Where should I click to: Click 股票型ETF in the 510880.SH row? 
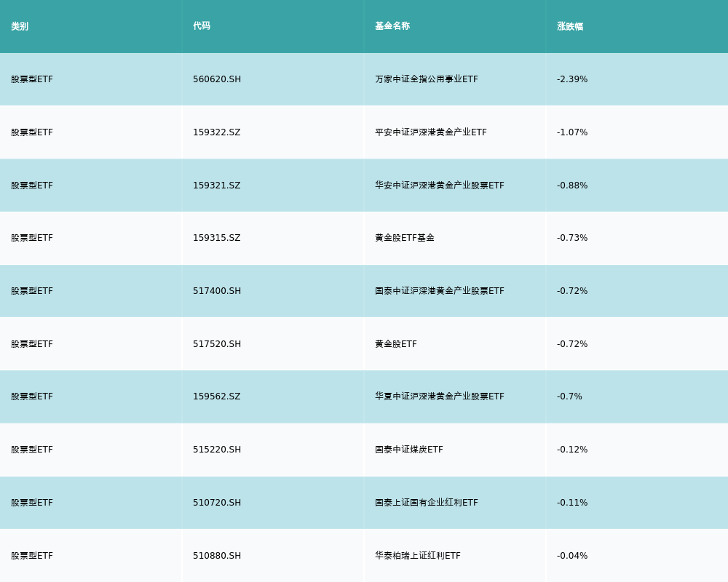31,556
